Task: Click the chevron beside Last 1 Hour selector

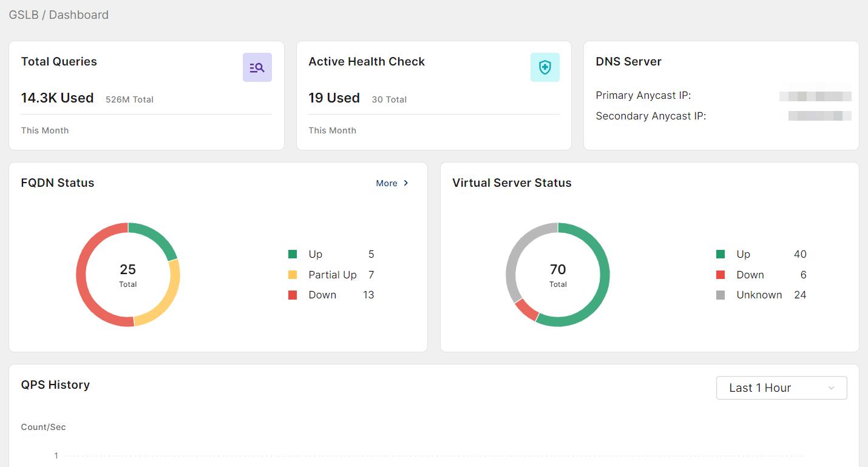Action: point(832,388)
